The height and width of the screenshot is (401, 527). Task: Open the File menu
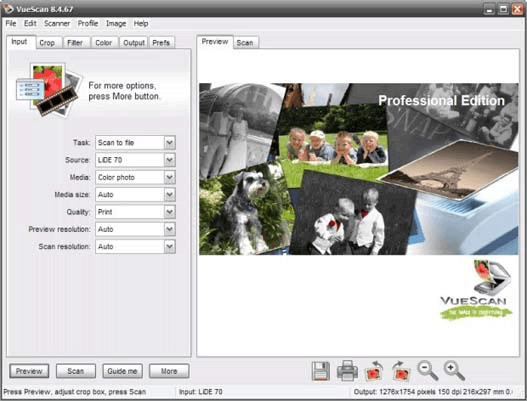[x=11, y=24]
